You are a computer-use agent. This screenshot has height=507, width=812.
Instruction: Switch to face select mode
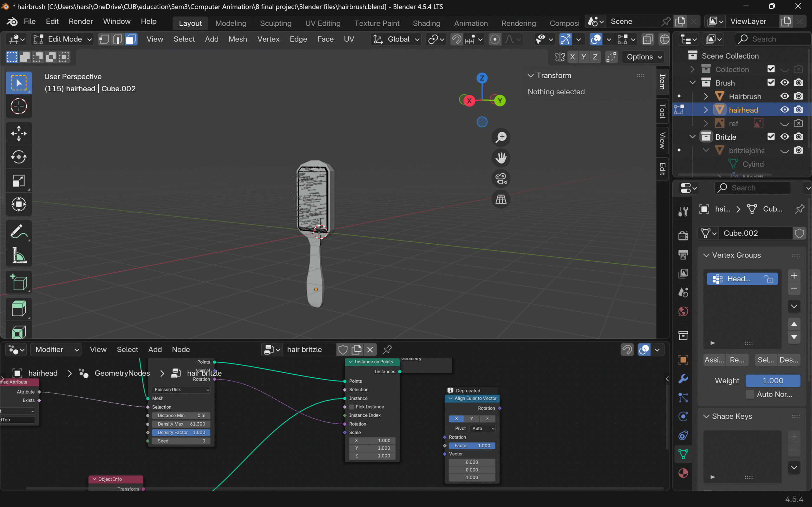[131, 39]
